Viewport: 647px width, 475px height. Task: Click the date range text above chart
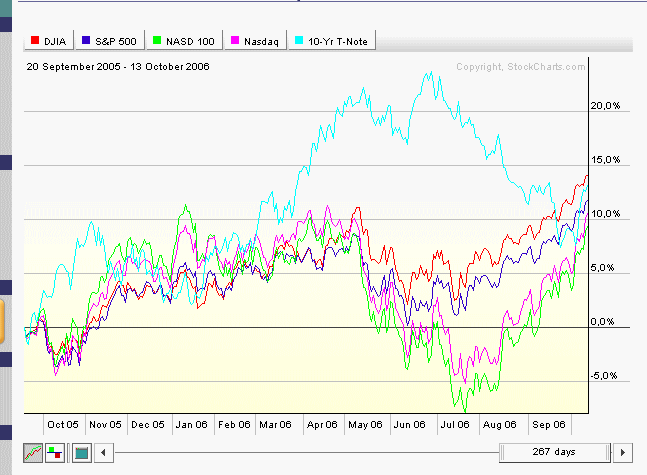[x=118, y=66]
